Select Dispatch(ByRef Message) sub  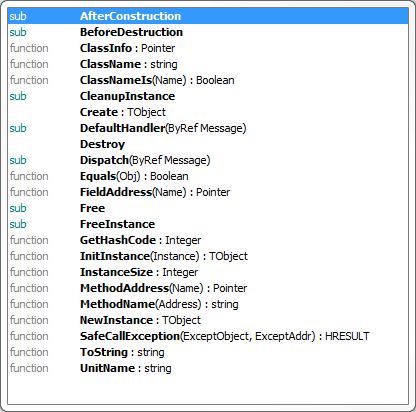208,160
